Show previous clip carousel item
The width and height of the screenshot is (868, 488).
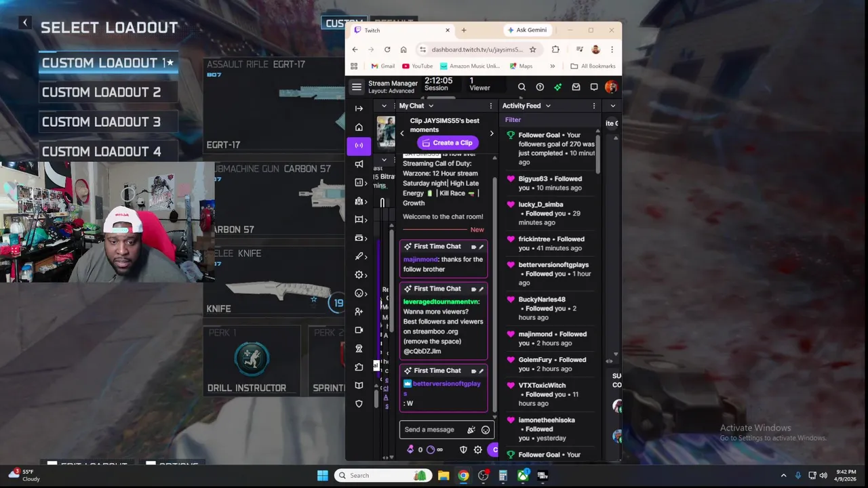(401, 134)
